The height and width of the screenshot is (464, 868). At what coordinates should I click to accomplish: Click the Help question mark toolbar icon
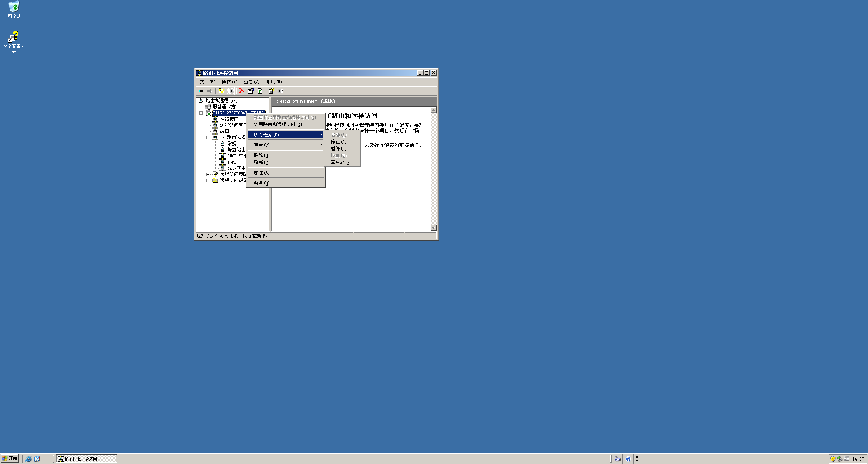coord(271,91)
